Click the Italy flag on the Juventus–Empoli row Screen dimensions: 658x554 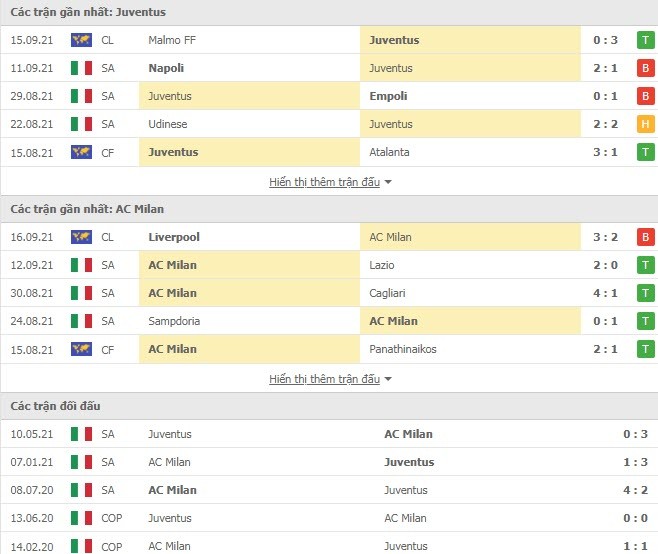point(81,96)
